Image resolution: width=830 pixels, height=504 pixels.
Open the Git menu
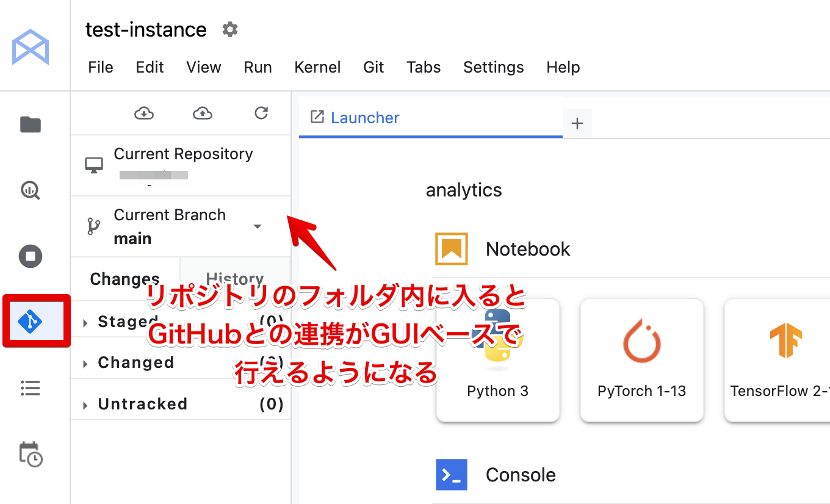click(x=374, y=67)
